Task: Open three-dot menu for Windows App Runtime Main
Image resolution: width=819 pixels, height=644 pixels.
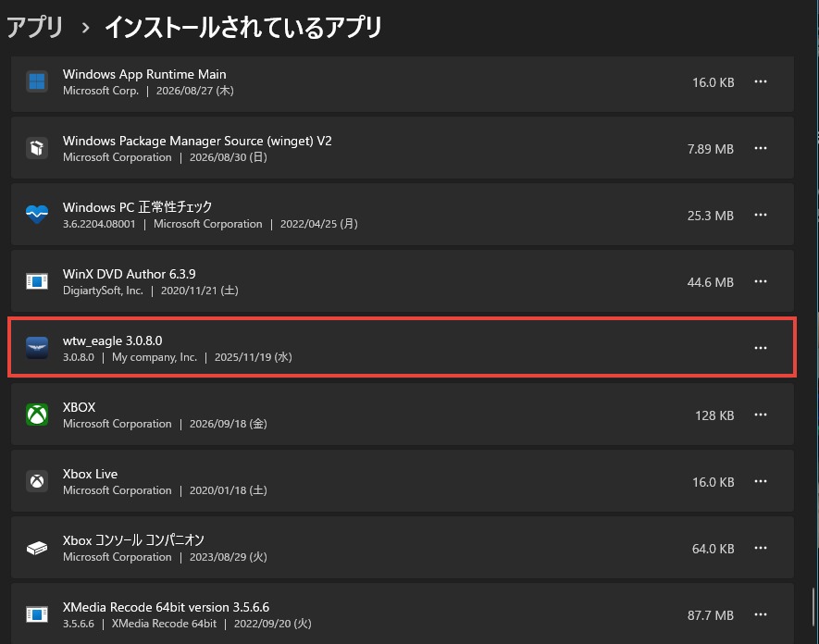Action: [761, 81]
